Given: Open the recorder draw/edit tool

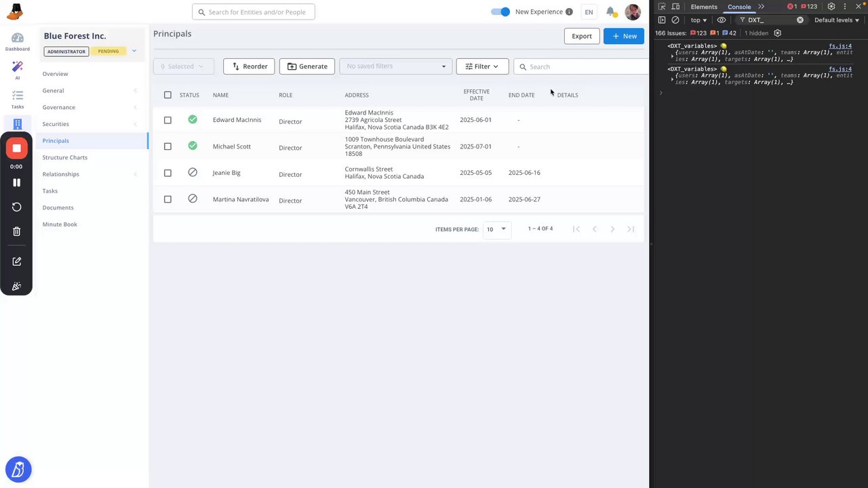Looking at the screenshot, I should pyautogui.click(x=17, y=262).
